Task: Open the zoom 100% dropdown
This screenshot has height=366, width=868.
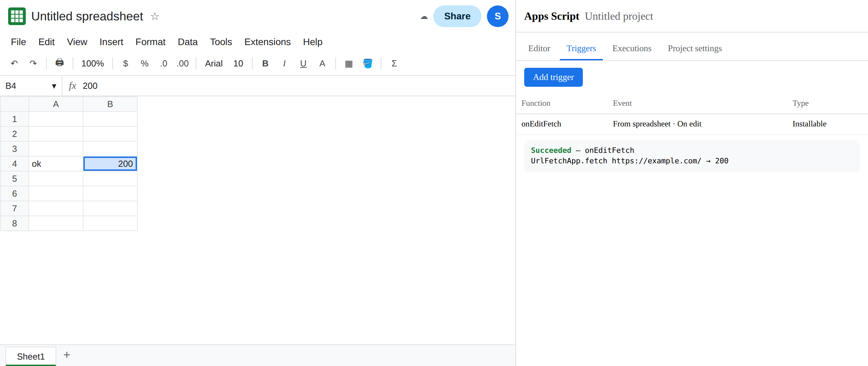Action: pyautogui.click(x=93, y=63)
